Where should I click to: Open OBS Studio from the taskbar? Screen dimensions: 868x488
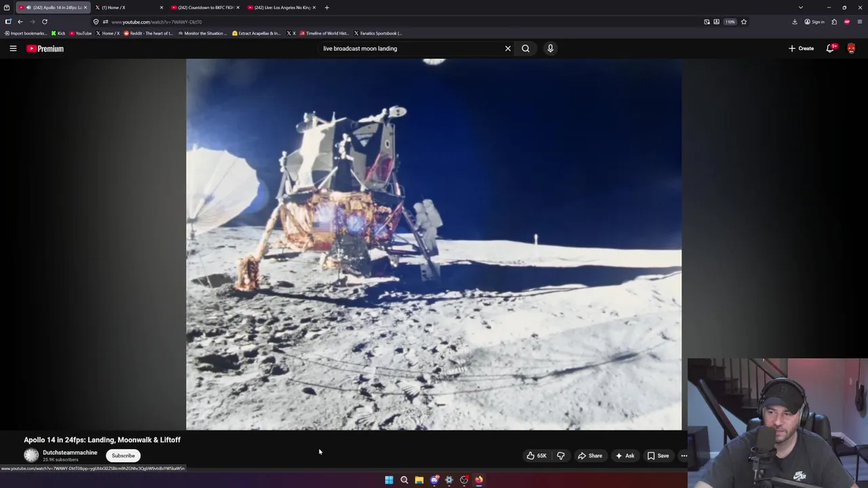tap(464, 480)
